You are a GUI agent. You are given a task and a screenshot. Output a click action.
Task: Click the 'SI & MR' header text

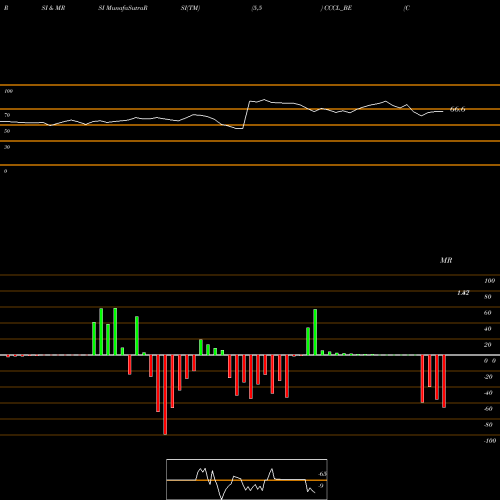coord(53,8)
